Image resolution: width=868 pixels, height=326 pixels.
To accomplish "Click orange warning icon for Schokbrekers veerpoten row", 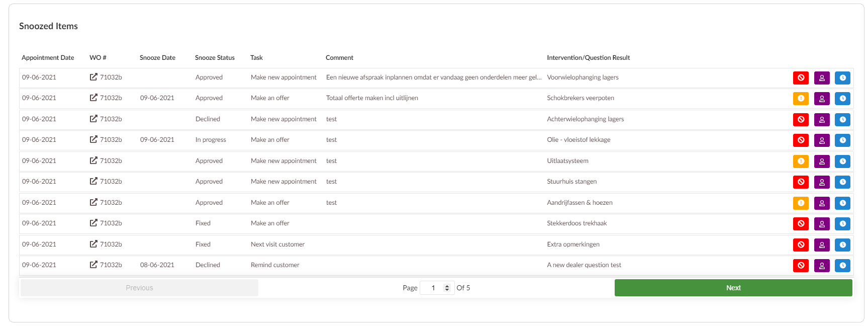I will (x=801, y=99).
